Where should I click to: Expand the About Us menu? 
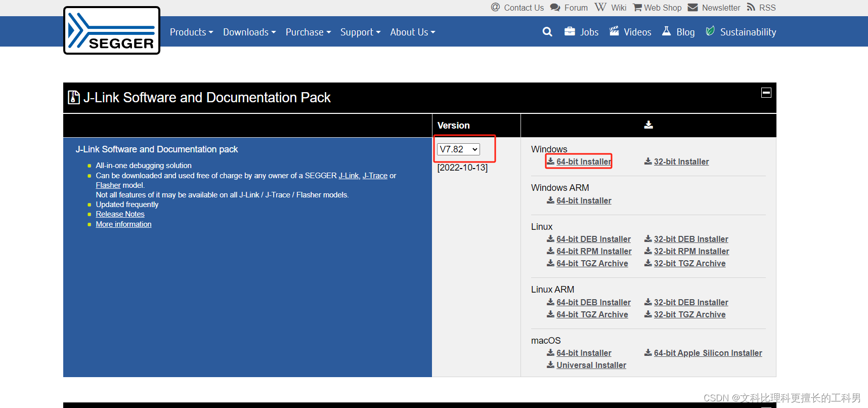(x=413, y=32)
